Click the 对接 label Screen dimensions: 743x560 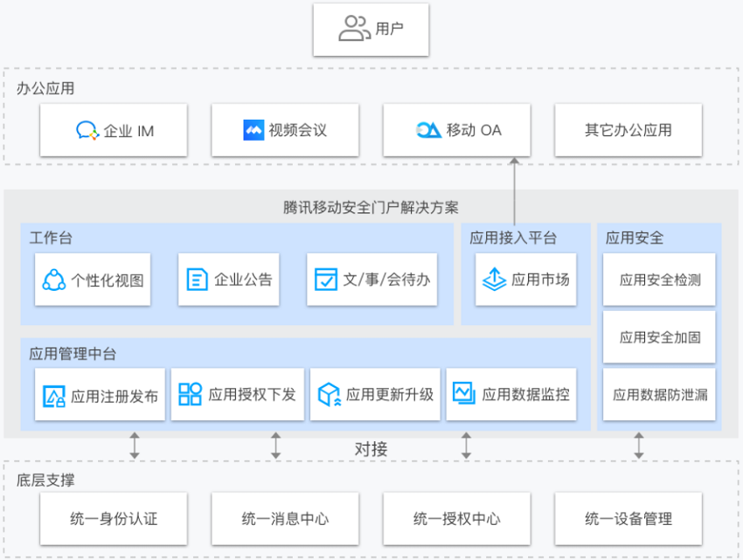pos(371,449)
